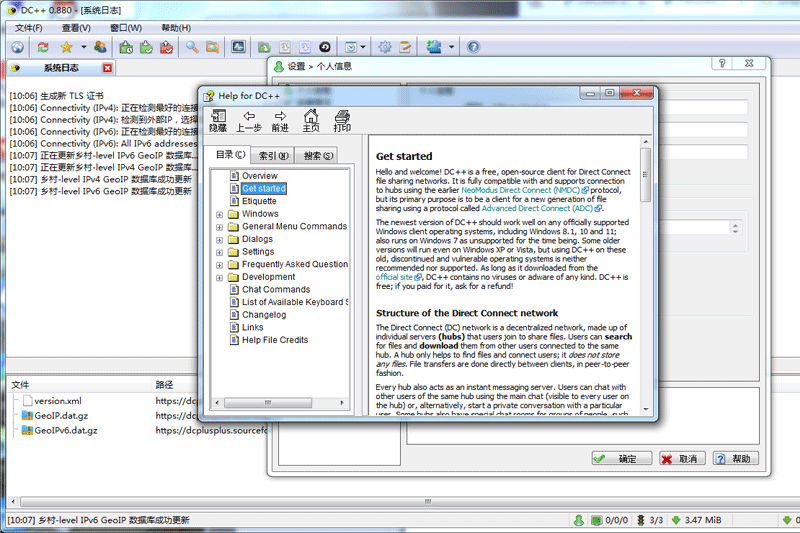Screen dimensions: 800x533
Task: Go to Help home page (主页)
Action: 311,120
